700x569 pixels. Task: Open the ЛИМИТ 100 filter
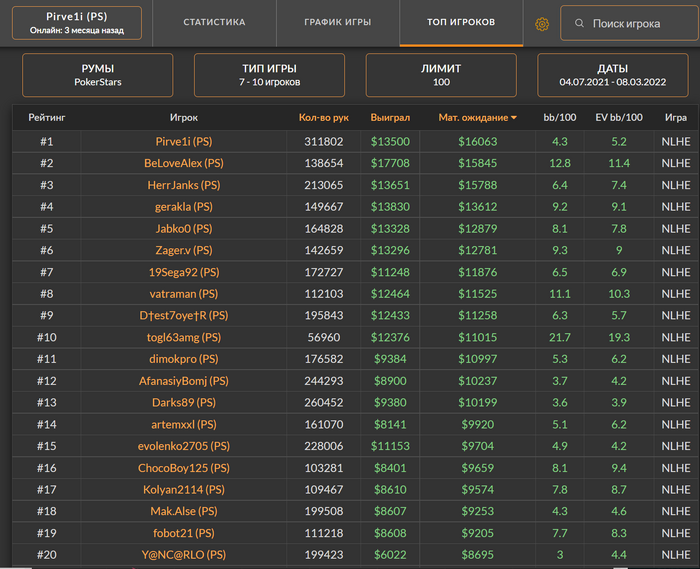click(x=441, y=75)
